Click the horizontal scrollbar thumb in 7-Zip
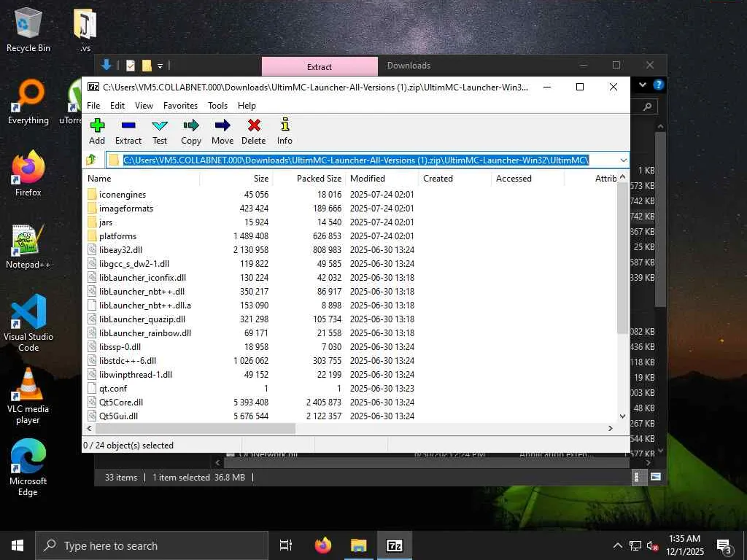 tap(195, 429)
